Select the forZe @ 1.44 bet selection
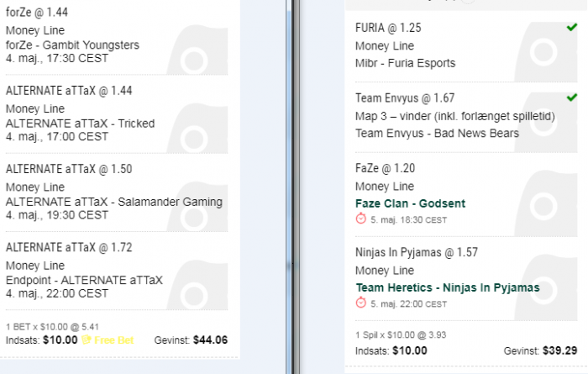Viewport: 588px width, 374px height. pyautogui.click(x=37, y=13)
